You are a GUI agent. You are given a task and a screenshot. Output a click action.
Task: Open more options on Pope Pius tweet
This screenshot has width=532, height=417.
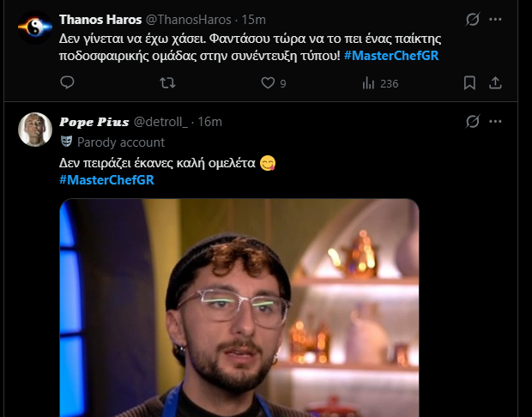[495, 121]
